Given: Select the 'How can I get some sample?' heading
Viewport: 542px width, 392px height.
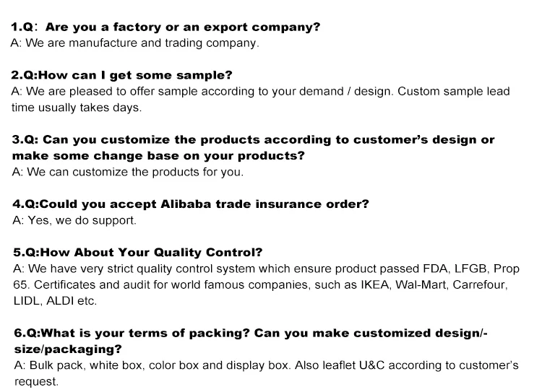Looking at the screenshot, I should (121, 75).
